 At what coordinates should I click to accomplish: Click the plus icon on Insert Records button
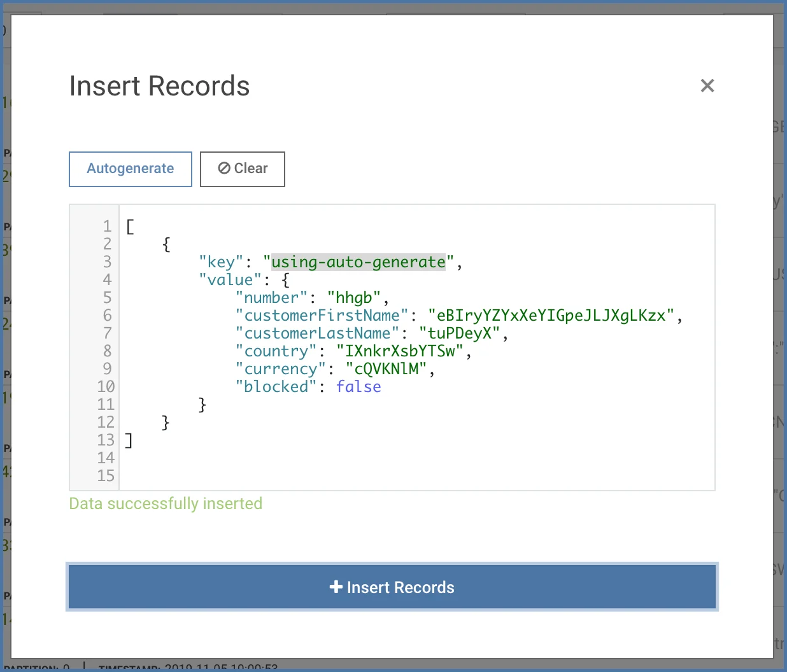point(336,587)
